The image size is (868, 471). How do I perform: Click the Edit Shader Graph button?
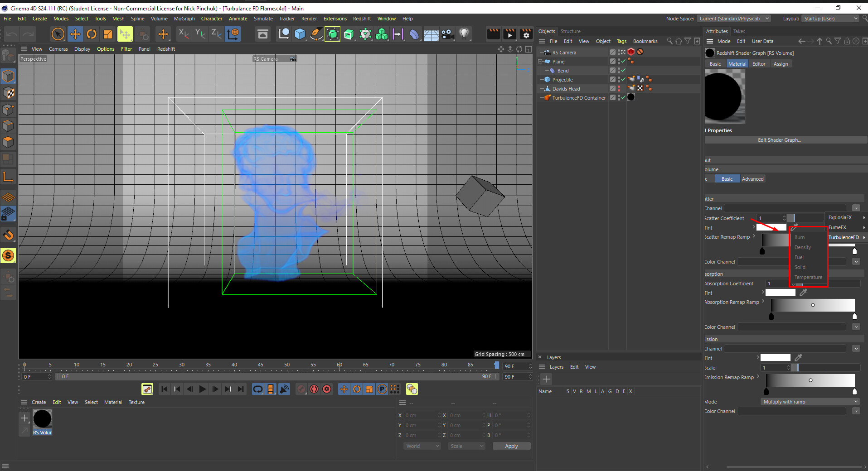coord(786,140)
